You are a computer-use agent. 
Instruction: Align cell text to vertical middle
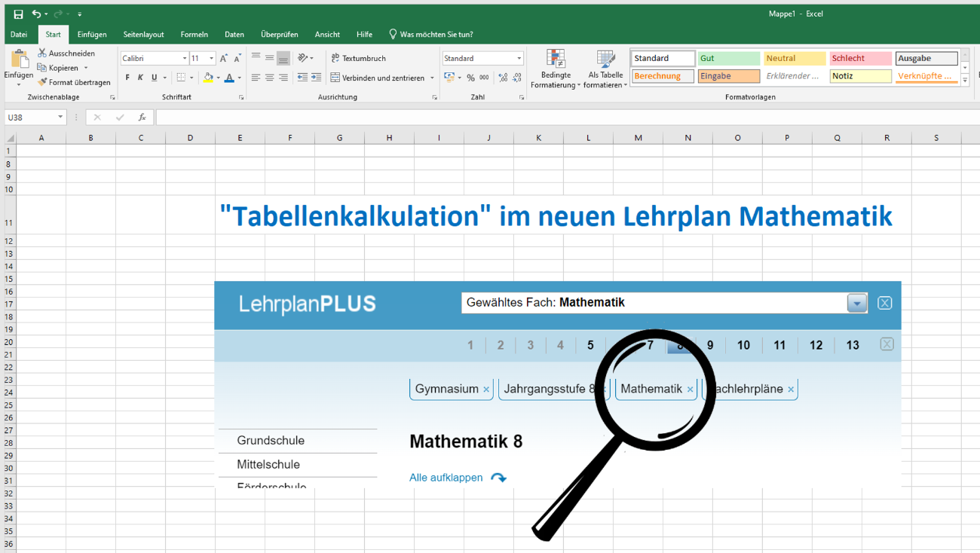pos(270,58)
